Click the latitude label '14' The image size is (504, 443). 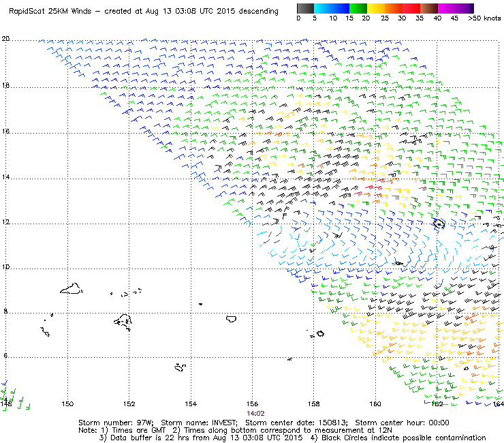pyautogui.click(x=5, y=177)
